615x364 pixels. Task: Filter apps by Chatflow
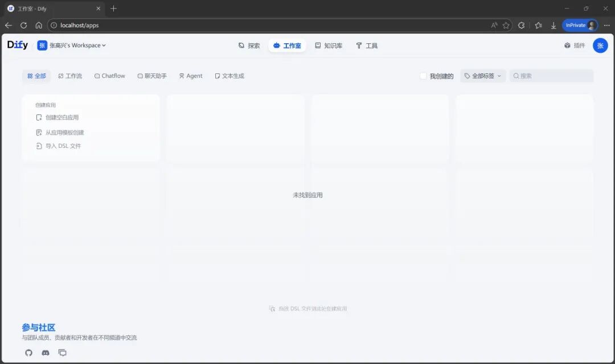pos(110,76)
